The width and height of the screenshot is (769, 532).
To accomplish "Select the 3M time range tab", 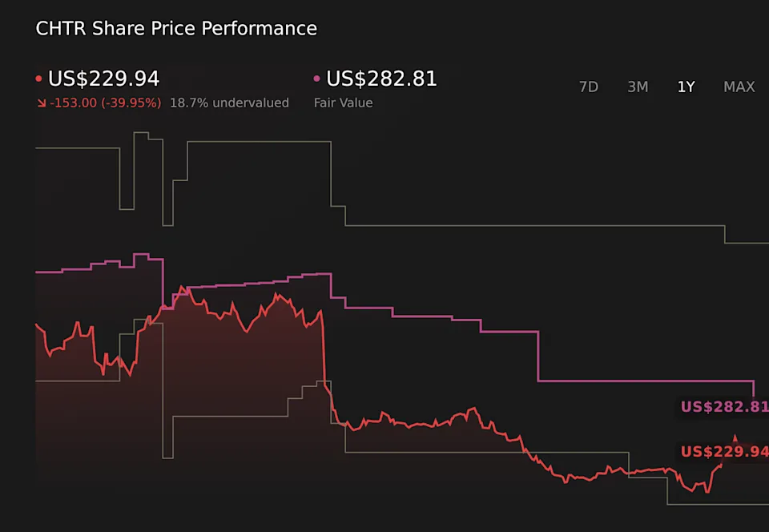I will tap(638, 87).
